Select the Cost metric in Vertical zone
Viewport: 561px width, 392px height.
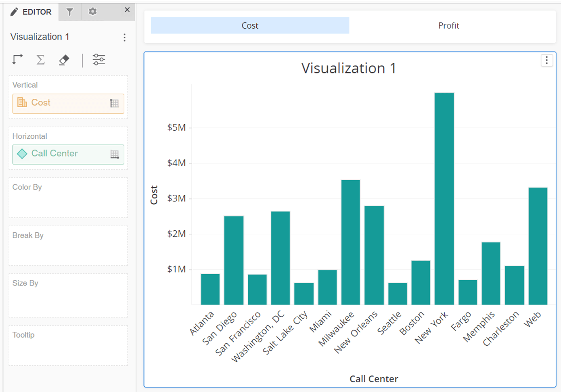(x=68, y=103)
